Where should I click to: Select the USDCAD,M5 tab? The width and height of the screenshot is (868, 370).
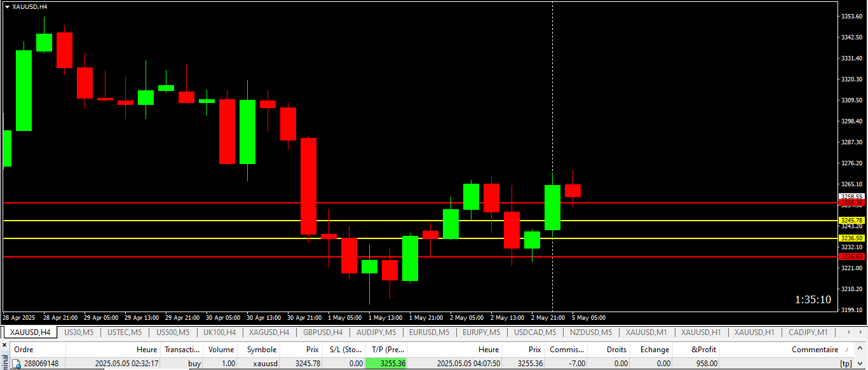pos(535,332)
